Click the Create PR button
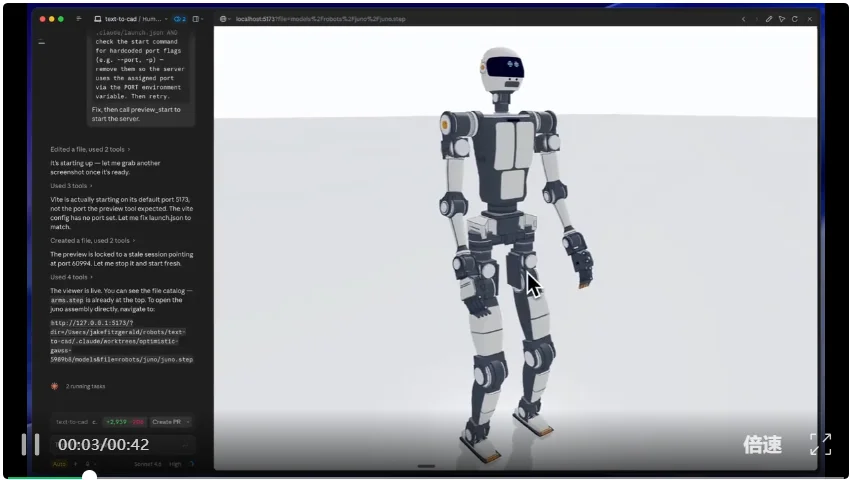Image resolution: width=850 pixels, height=480 pixels. [167, 421]
